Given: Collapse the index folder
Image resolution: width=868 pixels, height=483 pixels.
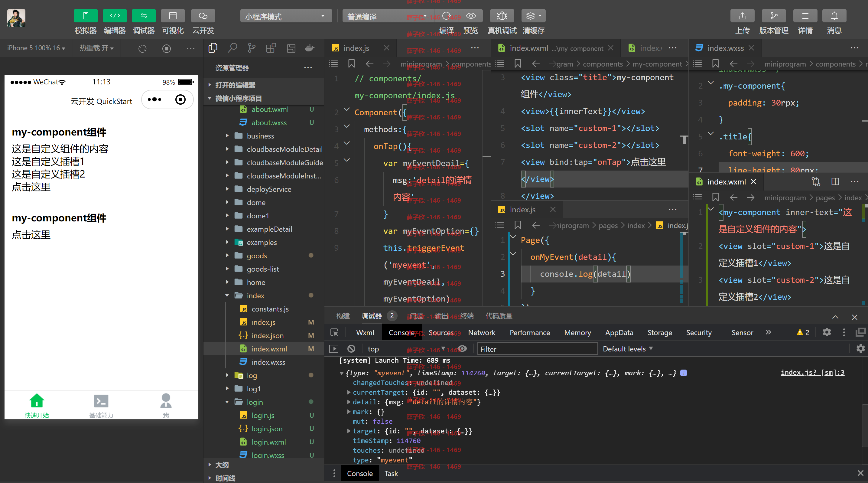Looking at the screenshot, I should 264,295.
